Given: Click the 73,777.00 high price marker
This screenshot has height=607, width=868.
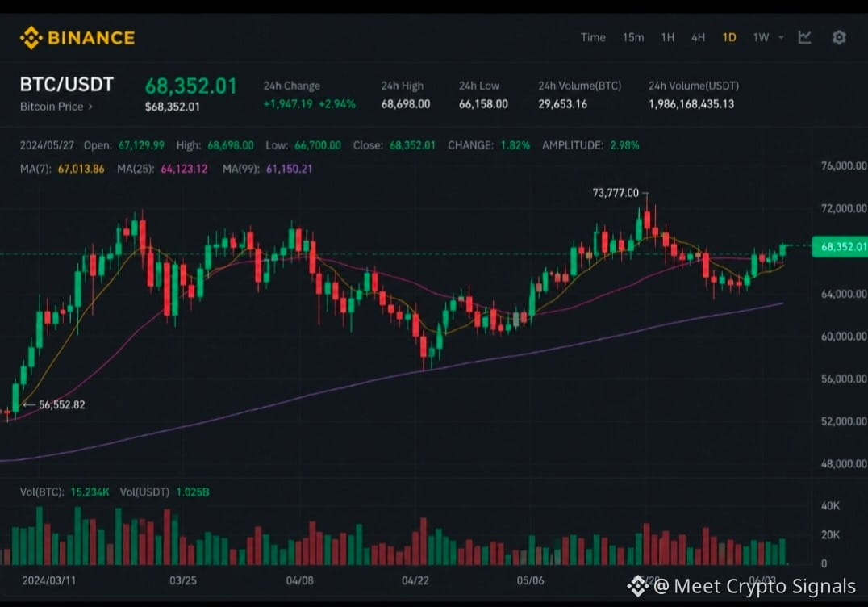Looking at the screenshot, I should [616, 193].
